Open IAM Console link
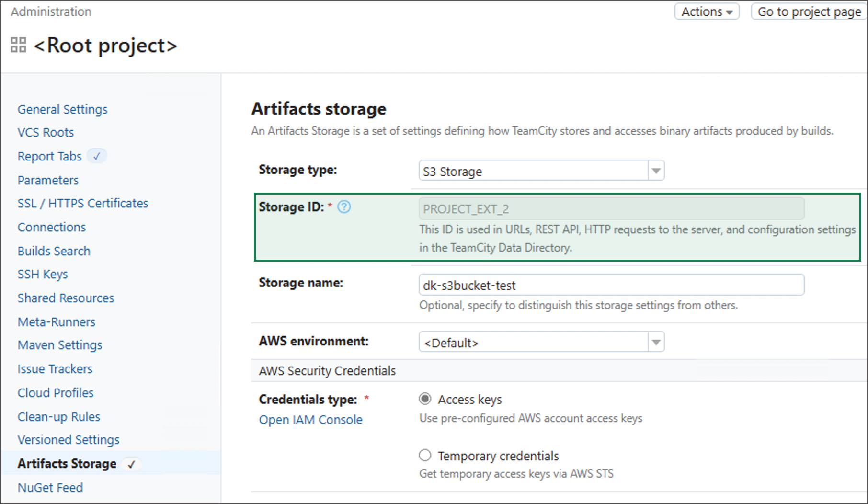This screenshot has height=504, width=868. [x=310, y=419]
